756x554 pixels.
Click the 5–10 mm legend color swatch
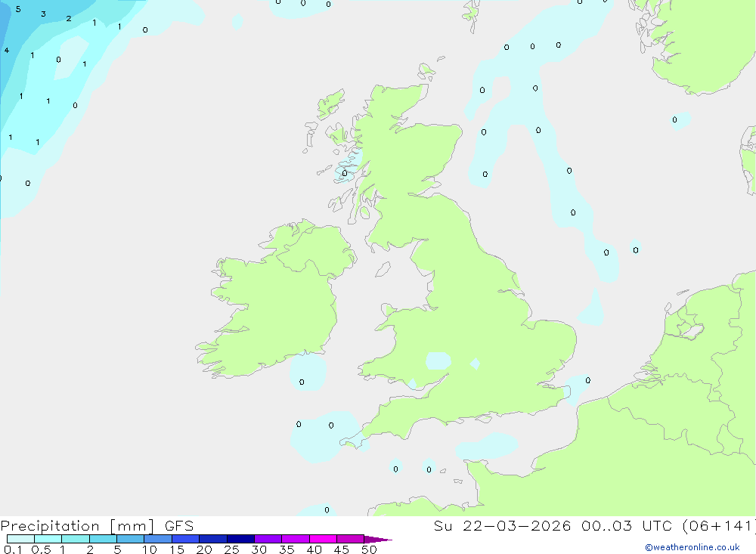(x=131, y=539)
